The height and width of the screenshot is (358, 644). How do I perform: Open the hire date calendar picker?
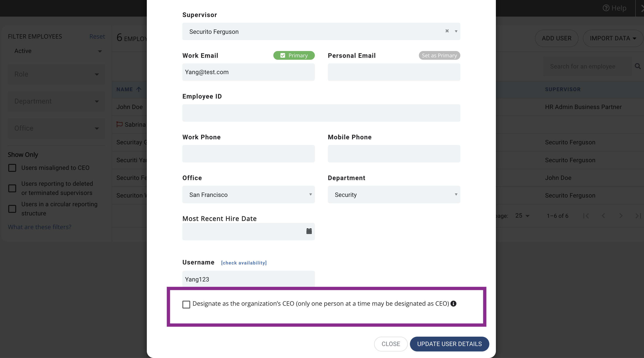tap(309, 231)
